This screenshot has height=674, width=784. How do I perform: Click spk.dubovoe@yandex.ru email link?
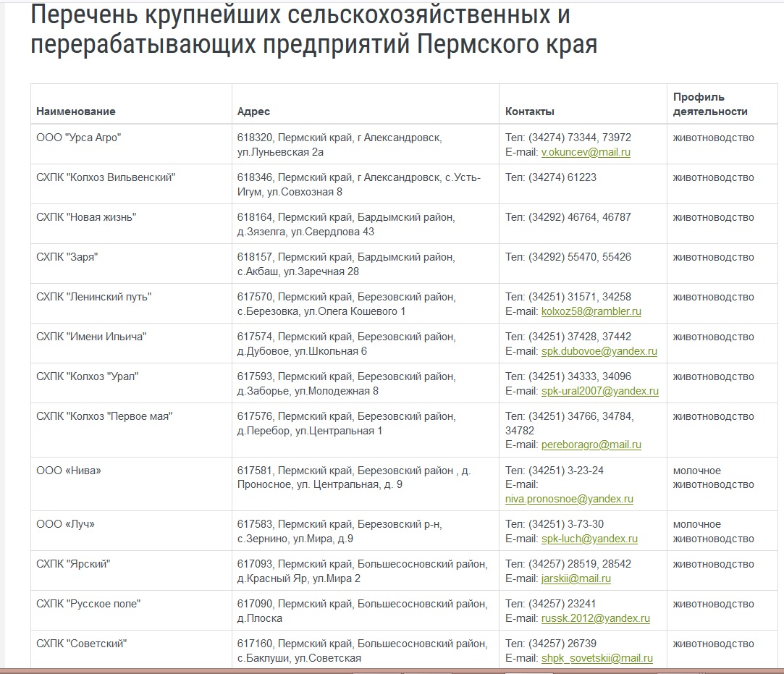[x=599, y=351]
